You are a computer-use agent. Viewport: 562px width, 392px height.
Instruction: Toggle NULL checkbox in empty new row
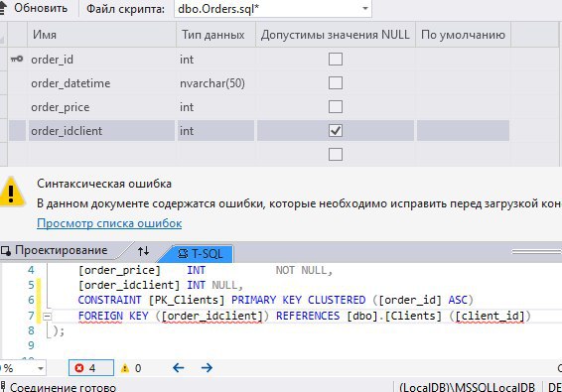(336, 155)
